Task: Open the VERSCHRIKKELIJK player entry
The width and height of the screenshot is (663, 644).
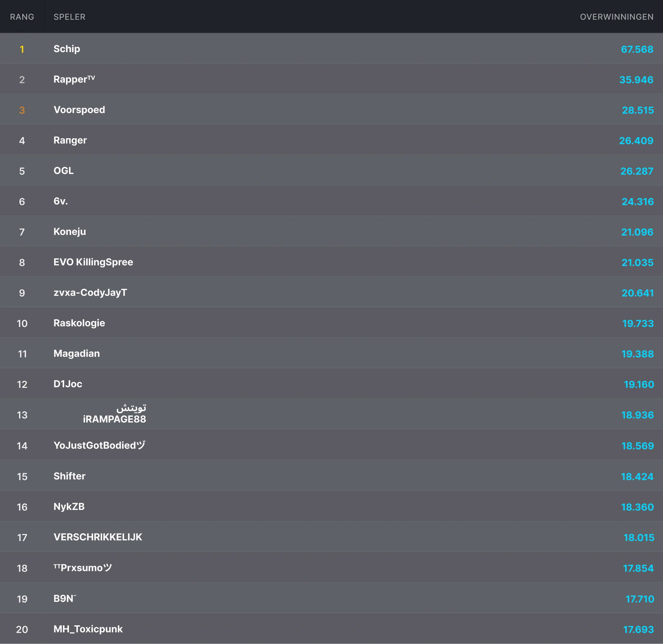Action: 98,537
